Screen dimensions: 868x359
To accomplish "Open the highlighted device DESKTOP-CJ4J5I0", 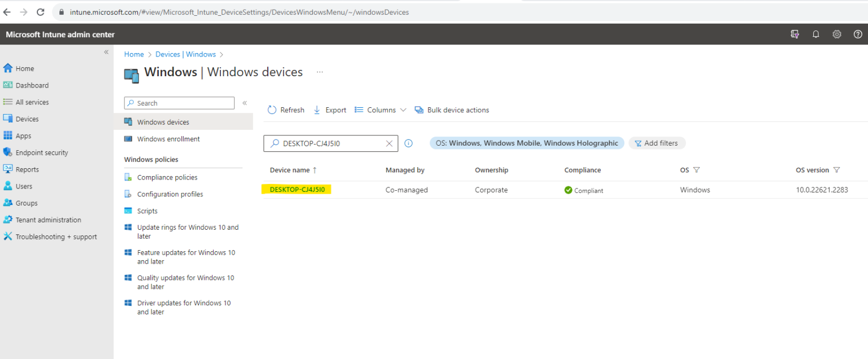I will coord(296,190).
